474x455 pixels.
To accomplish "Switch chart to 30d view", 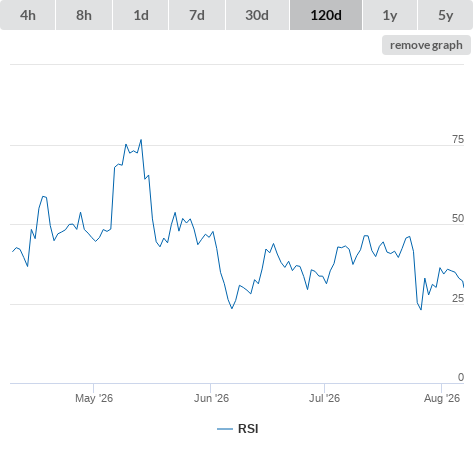I will [x=257, y=15].
